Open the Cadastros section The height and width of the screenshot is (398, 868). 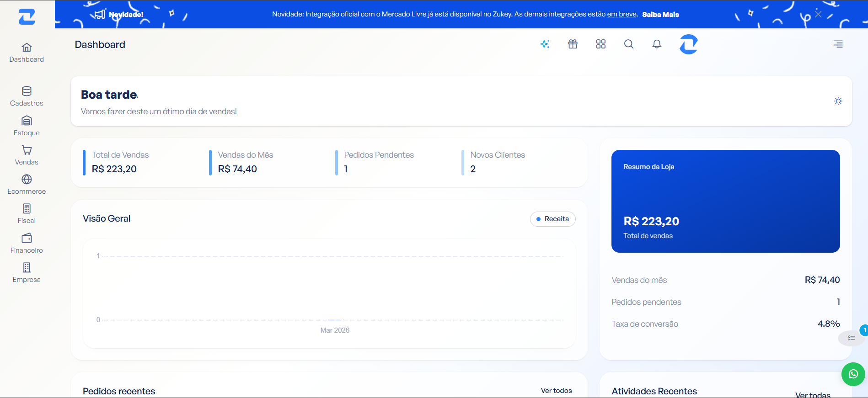coord(27,96)
